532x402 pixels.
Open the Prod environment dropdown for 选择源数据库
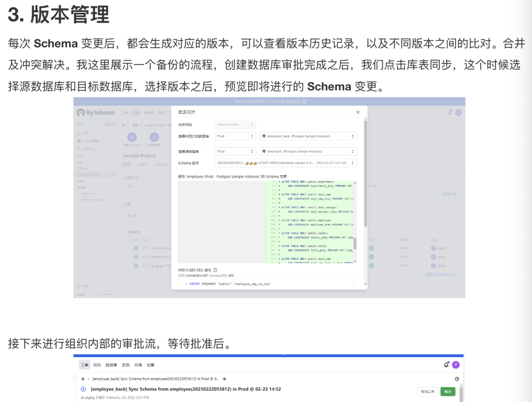pos(235,152)
